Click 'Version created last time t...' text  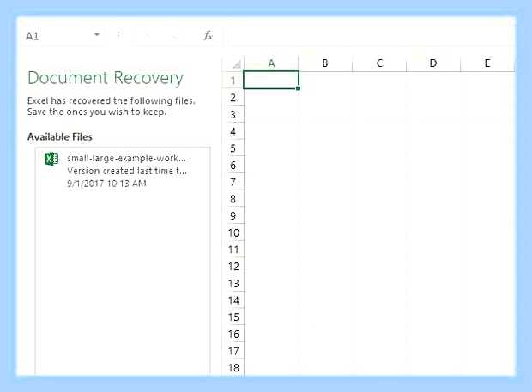click(127, 171)
